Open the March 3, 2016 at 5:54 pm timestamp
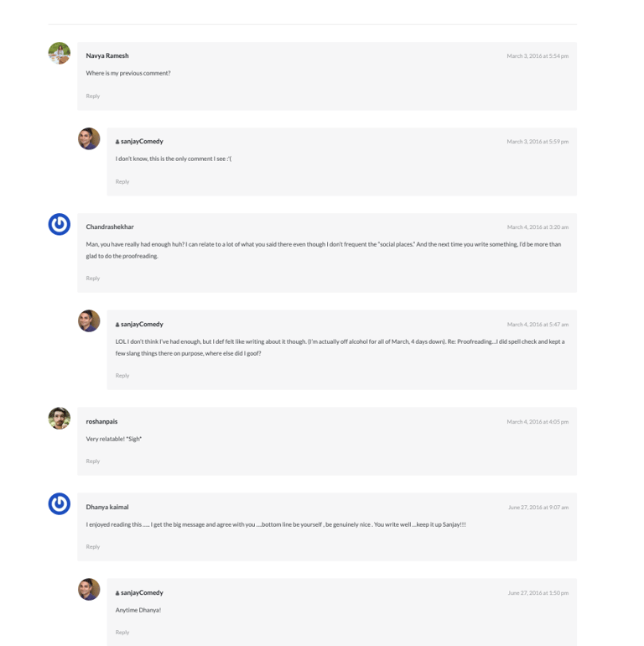The width and height of the screenshot is (644, 646). point(538,56)
